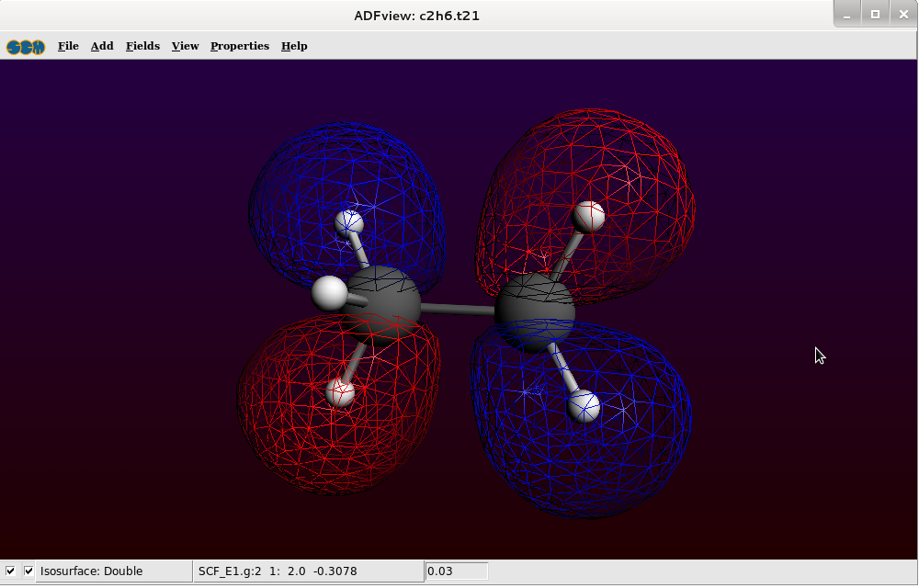The image size is (919, 588).
Task: Open the Properties menu
Action: coord(239,46)
